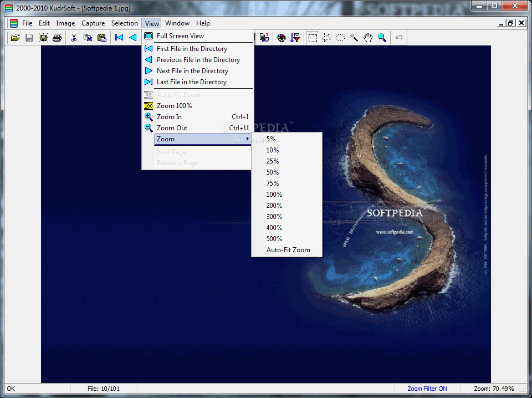Click the Previous File toolbar arrow icon
532x398 pixels.
coord(133,38)
